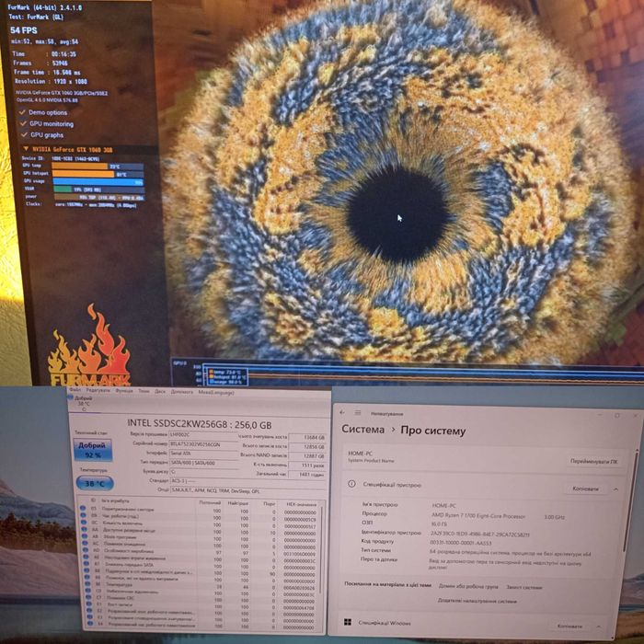Click the Добрий 92 % health status button
The width and height of the screenshot is (644, 644).
tap(92, 450)
